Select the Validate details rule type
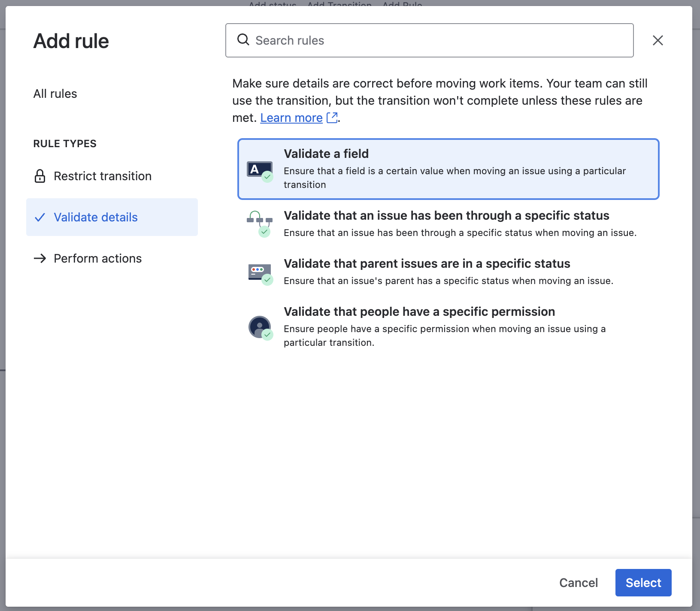 point(95,217)
